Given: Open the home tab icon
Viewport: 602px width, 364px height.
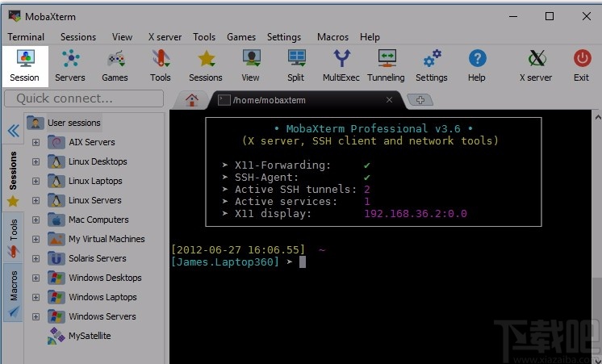Looking at the screenshot, I should pos(191,100).
